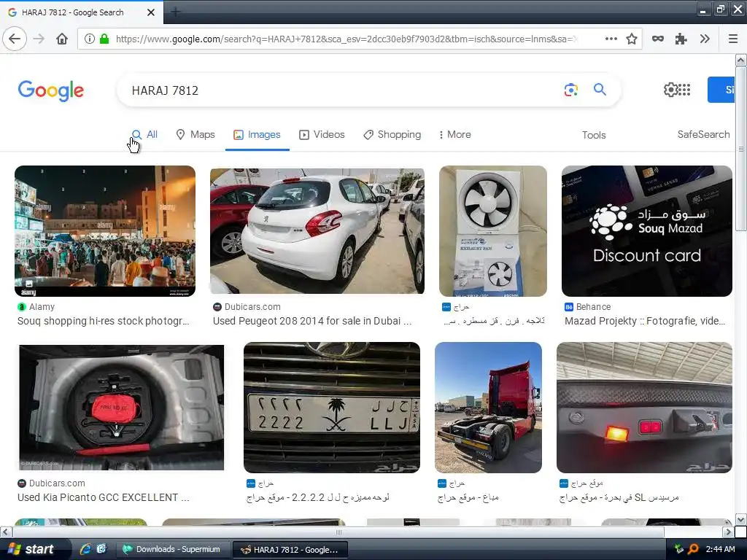The image size is (747, 560).
Task: Click the green tray icon by the clock
Action: tap(679, 549)
